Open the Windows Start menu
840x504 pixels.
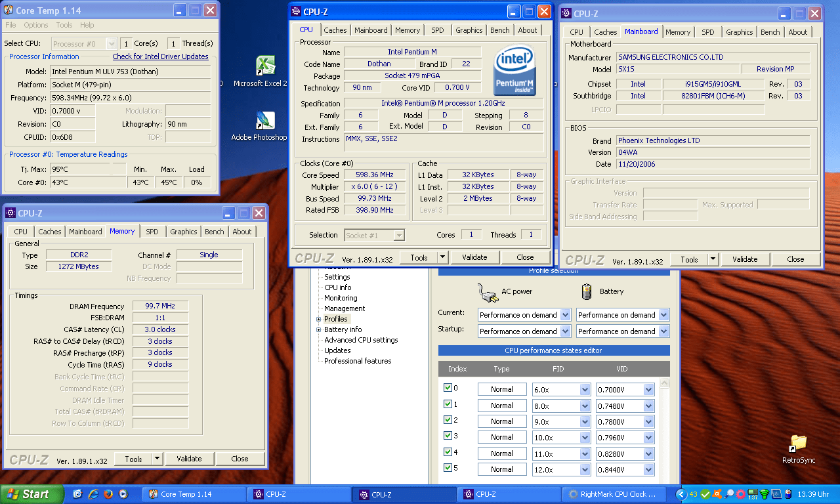tap(31, 494)
